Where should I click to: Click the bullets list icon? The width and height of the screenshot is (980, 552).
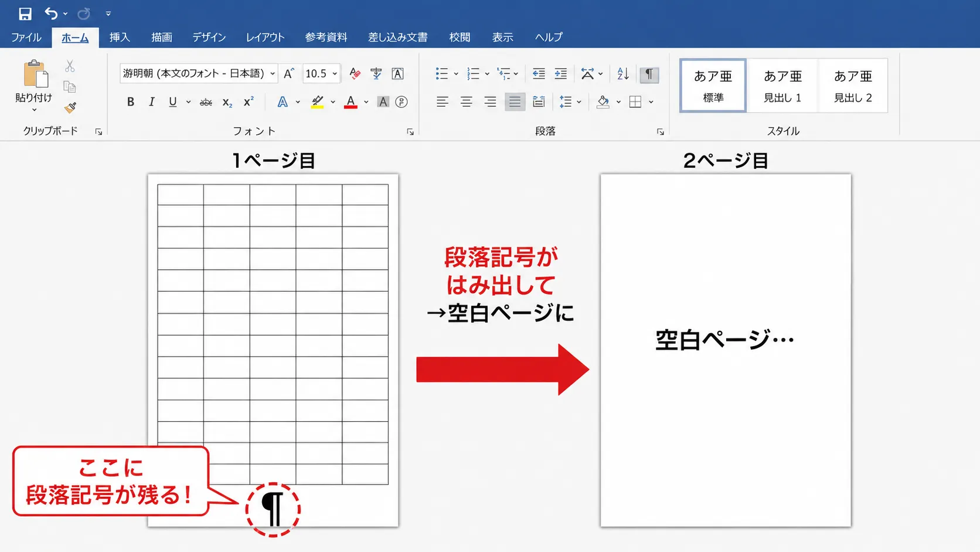pos(442,73)
